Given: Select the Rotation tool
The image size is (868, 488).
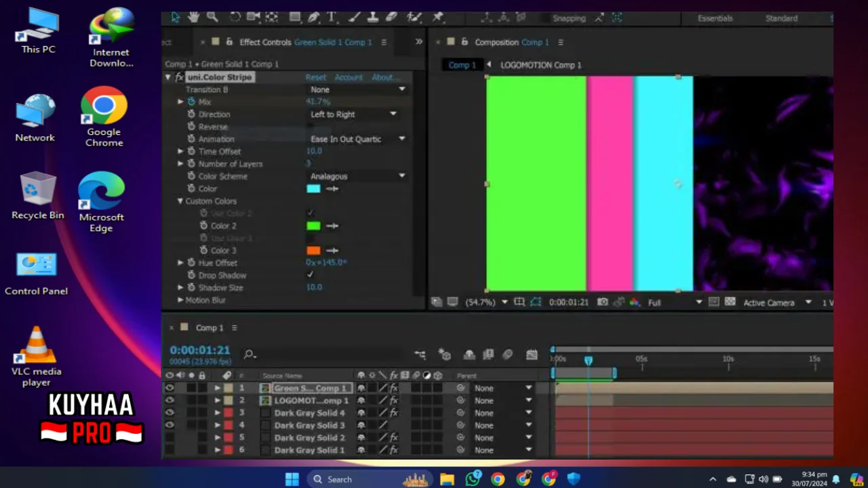Looking at the screenshot, I should click(x=235, y=17).
